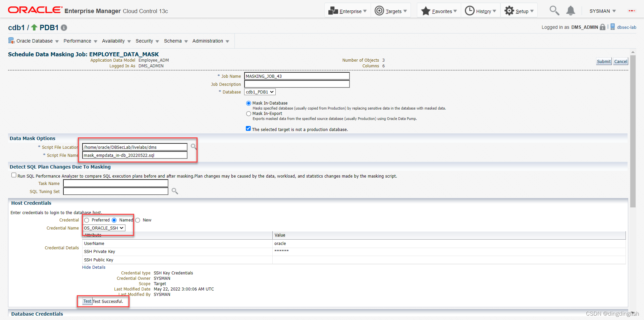Open global search magnifier icon
Viewport: 644px width, 320px height.
pos(554,10)
